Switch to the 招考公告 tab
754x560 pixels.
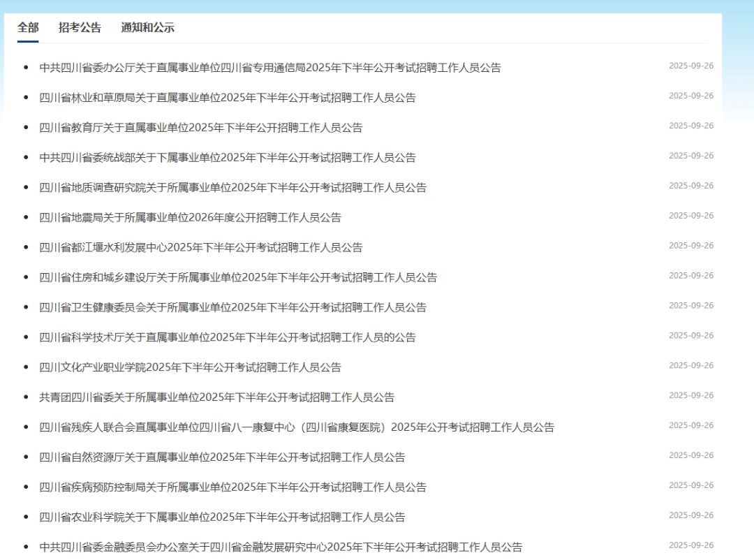click(x=80, y=28)
